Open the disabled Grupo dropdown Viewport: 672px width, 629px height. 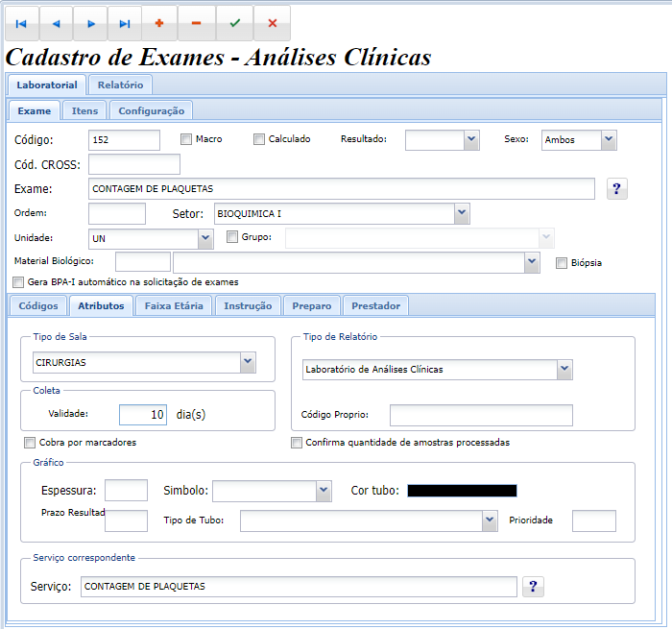point(546,237)
